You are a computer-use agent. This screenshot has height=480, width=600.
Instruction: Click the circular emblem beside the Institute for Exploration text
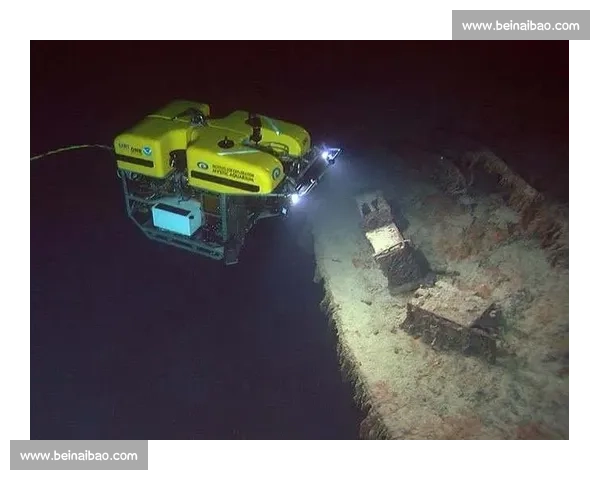[202, 165]
